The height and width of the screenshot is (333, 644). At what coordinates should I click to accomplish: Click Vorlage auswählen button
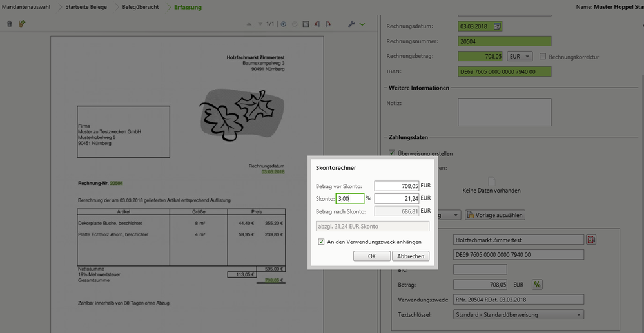[x=495, y=215]
